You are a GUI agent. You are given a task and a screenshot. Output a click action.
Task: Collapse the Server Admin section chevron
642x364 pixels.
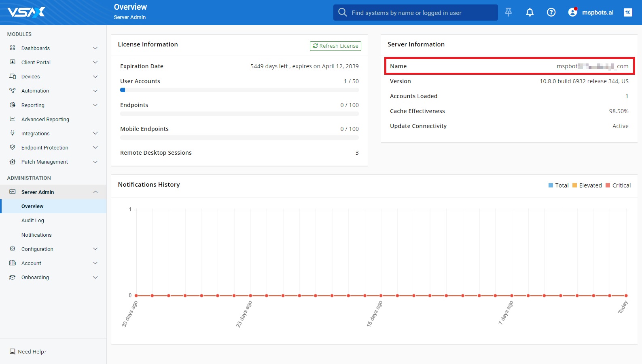(x=95, y=192)
